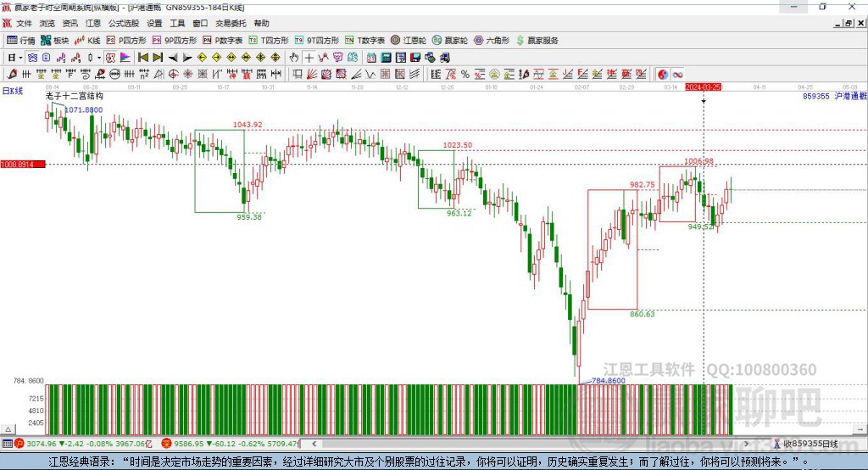868x470 pixels.
Task: Open 赢家服务 dollar-sign item
Action: coord(537,41)
